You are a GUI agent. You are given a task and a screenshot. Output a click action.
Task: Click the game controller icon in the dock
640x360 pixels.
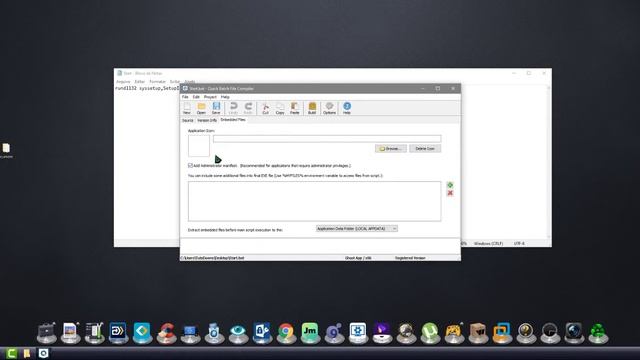pyautogui.click(x=454, y=332)
